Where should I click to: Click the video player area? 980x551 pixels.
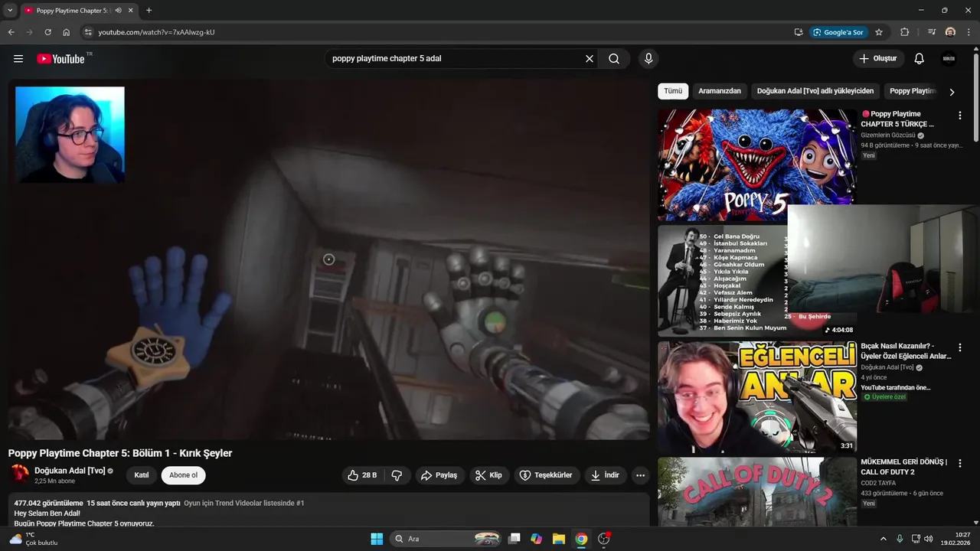pos(328,259)
